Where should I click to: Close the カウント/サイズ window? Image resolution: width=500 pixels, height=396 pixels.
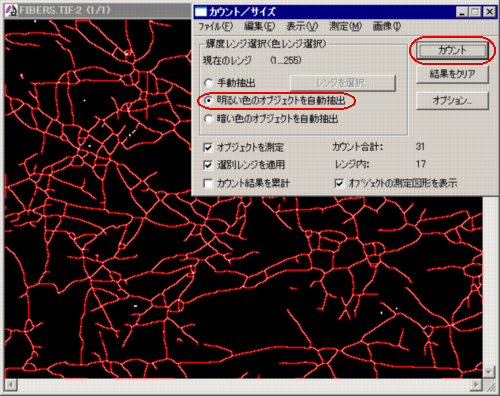[x=489, y=12]
